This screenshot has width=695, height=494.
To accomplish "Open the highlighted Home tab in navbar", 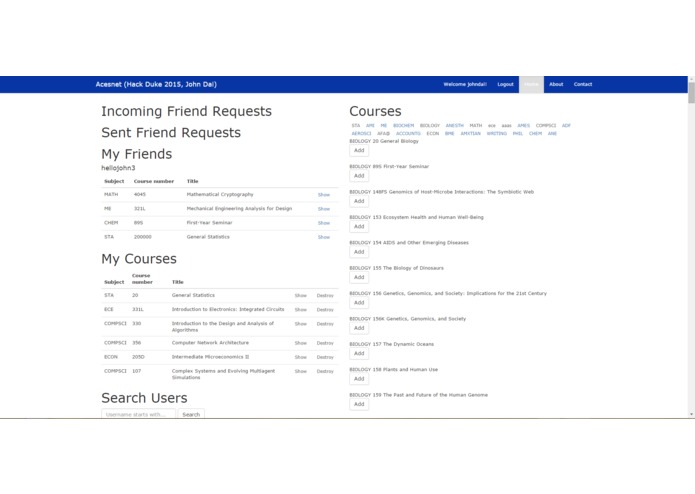I will click(x=531, y=84).
